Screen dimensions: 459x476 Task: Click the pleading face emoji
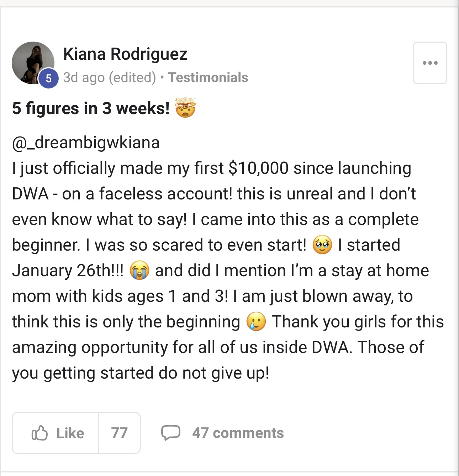(322, 245)
